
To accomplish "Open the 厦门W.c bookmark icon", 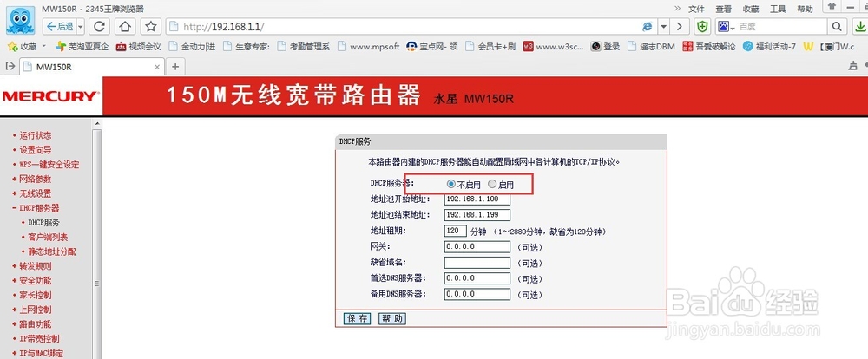I will pos(808,47).
